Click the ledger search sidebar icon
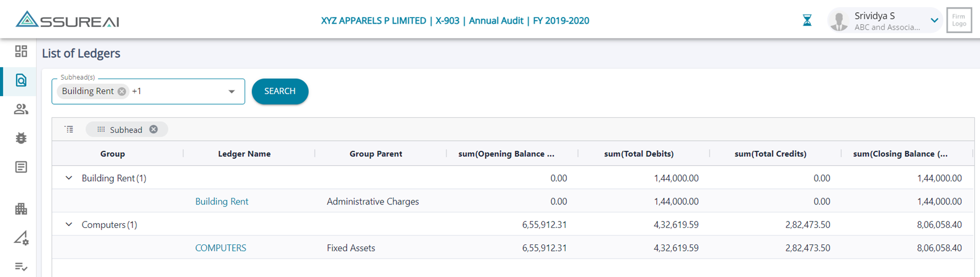The width and height of the screenshot is (980, 277). (x=21, y=81)
